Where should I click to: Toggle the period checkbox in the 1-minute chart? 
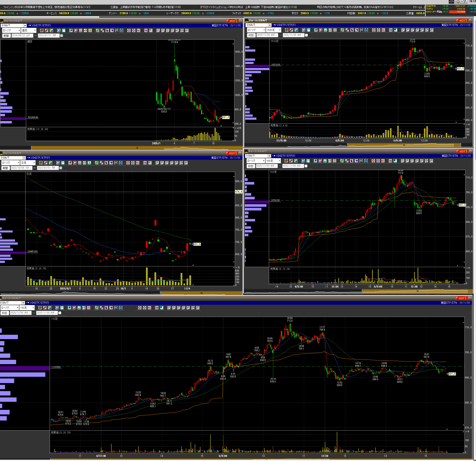(60, 313)
